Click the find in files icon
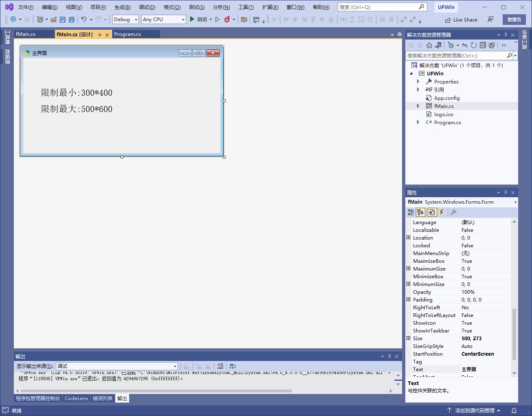This screenshot has height=416, width=532. (244, 20)
